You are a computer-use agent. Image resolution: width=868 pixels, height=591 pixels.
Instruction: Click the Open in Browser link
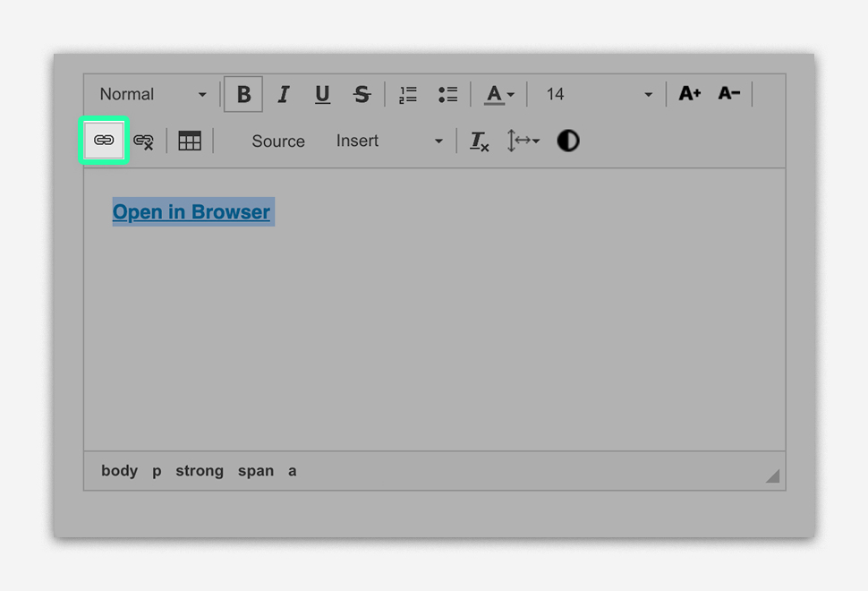point(191,212)
